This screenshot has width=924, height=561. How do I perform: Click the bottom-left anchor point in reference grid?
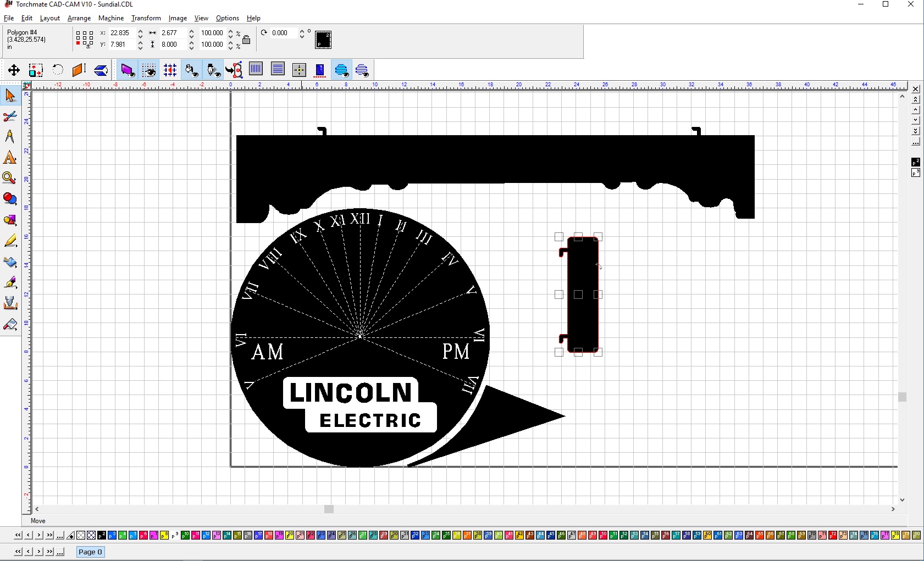(78, 44)
